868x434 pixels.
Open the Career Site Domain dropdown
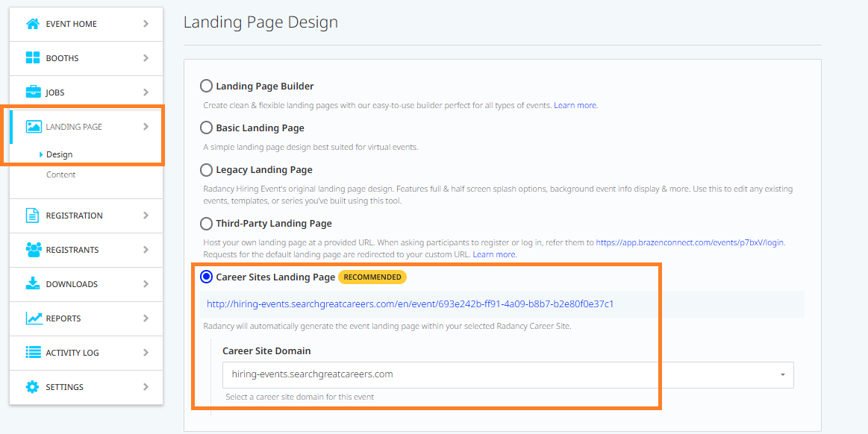(x=508, y=374)
